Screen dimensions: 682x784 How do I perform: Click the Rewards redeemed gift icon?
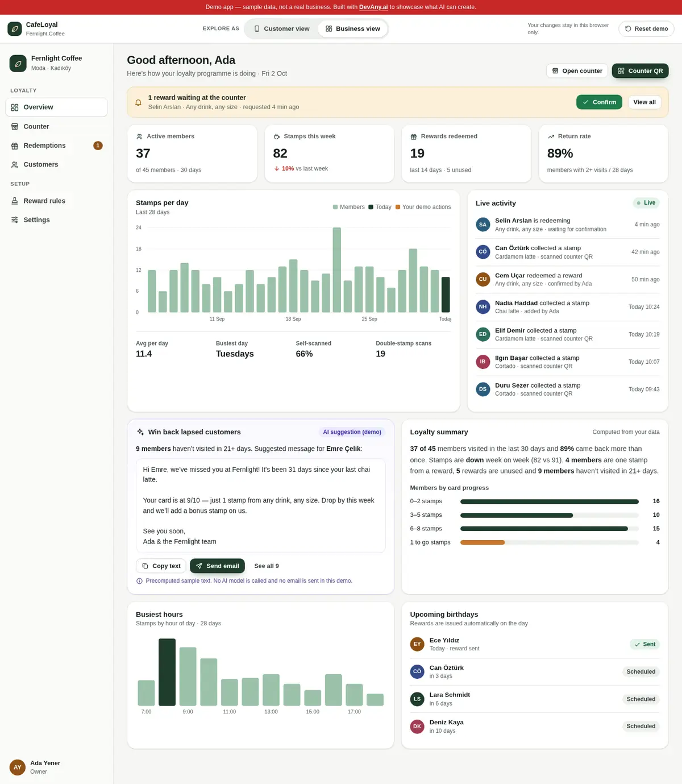coord(414,136)
